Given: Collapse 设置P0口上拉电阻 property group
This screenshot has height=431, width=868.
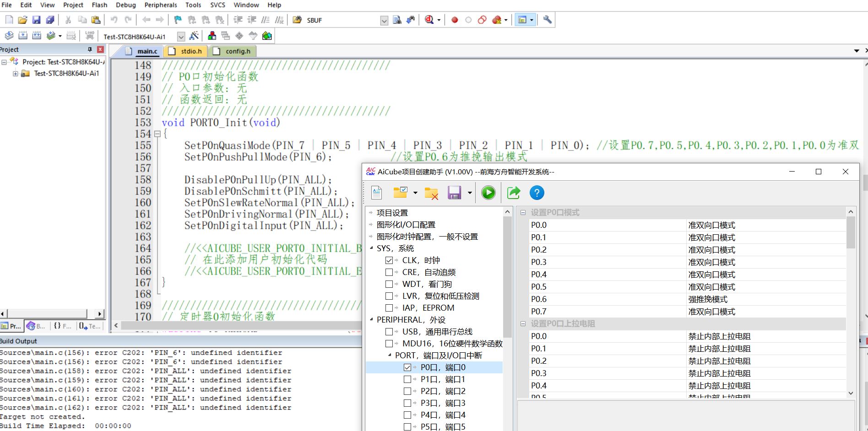Looking at the screenshot, I should pyautogui.click(x=523, y=323).
